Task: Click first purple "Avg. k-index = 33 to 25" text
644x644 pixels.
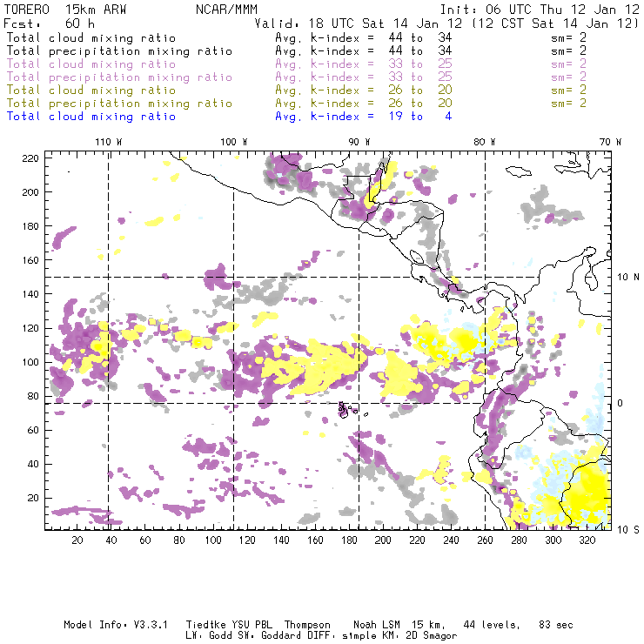Action: coord(364,64)
